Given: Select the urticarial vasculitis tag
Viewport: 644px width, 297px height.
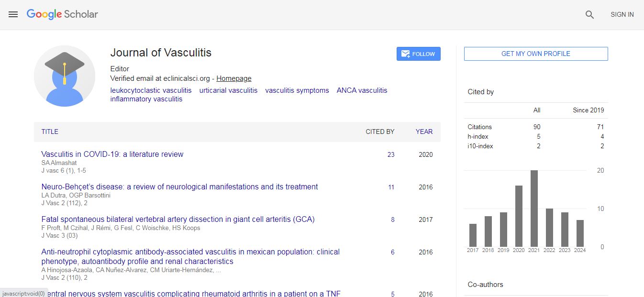Looking at the screenshot, I should tap(228, 90).
